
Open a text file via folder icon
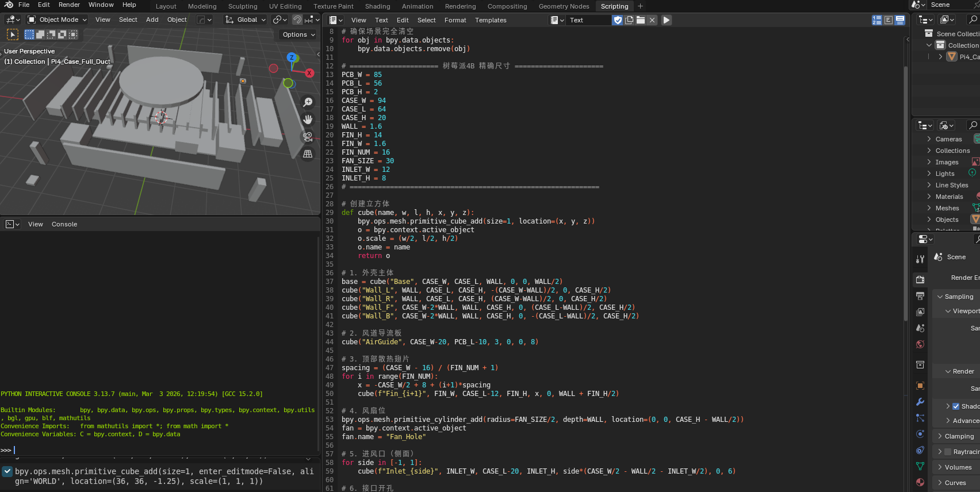tap(641, 20)
